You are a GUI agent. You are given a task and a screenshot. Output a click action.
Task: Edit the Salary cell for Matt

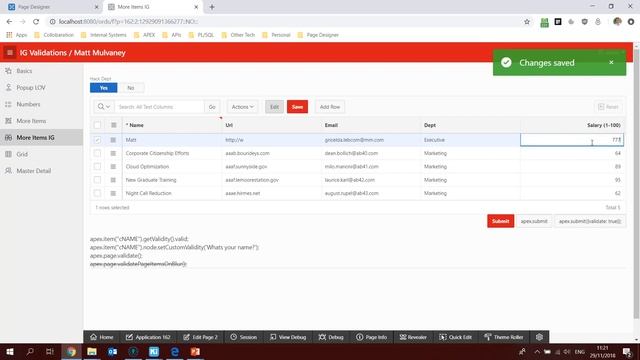[572, 140]
